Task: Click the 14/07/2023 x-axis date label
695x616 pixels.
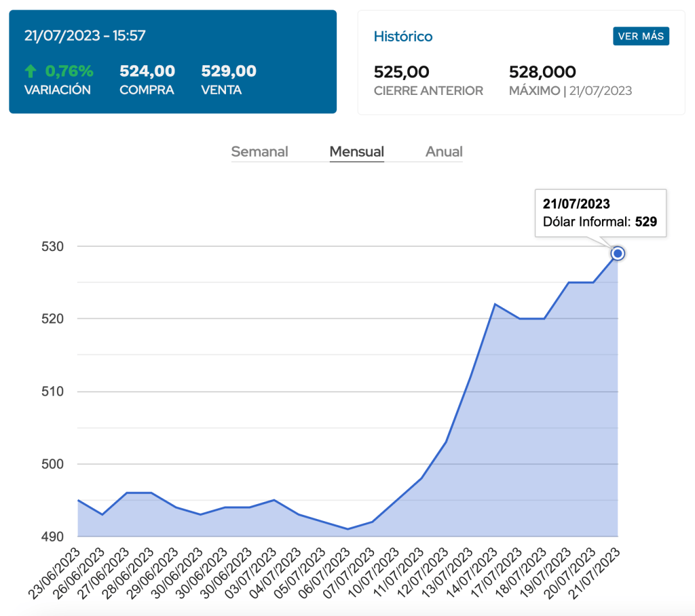Action: tap(472, 573)
